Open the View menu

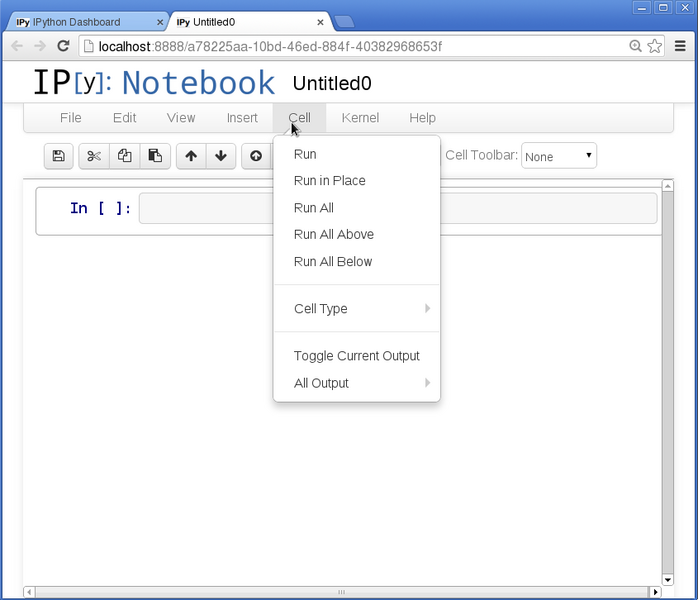point(181,118)
